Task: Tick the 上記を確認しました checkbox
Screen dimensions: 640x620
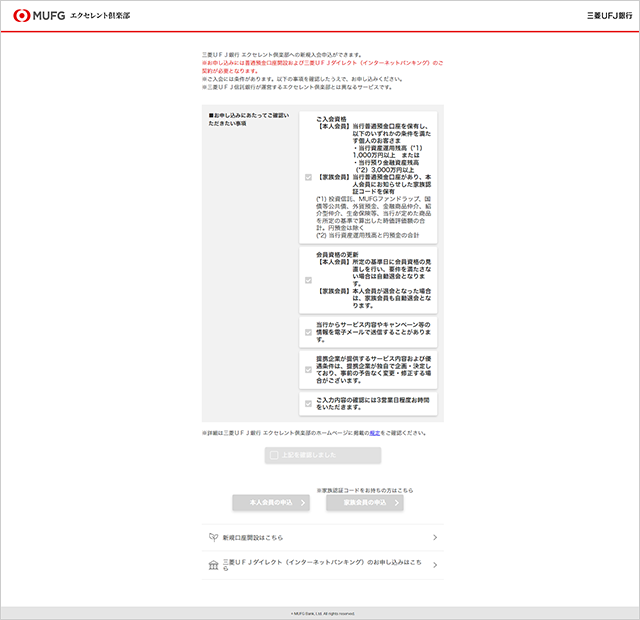Action: pos(274,456)
